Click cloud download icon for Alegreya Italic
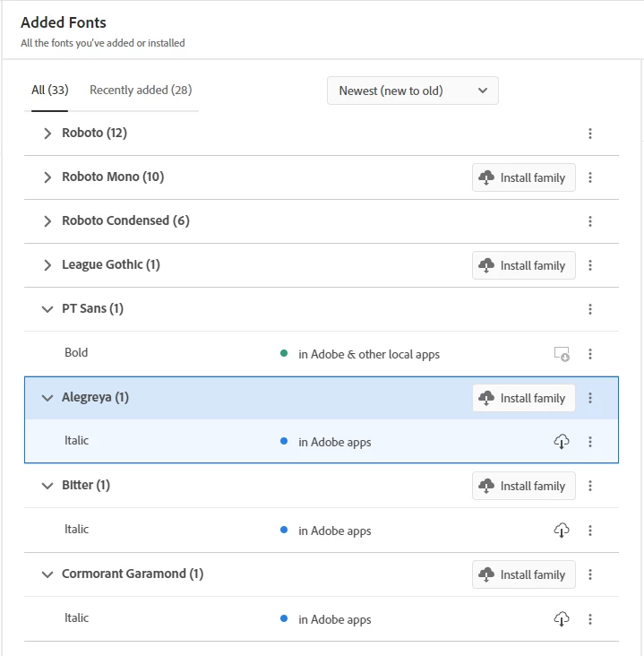Screen dimensions: 644x656 [562, 442]
